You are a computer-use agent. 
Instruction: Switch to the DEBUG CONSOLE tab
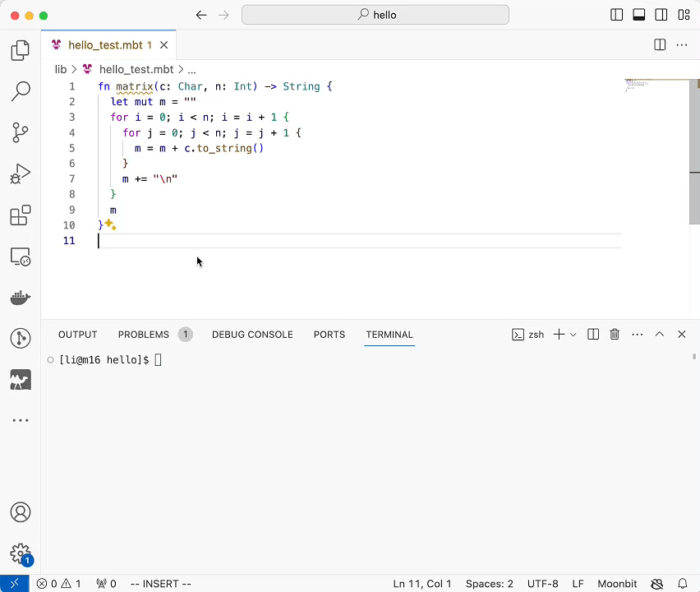point(252,335)
